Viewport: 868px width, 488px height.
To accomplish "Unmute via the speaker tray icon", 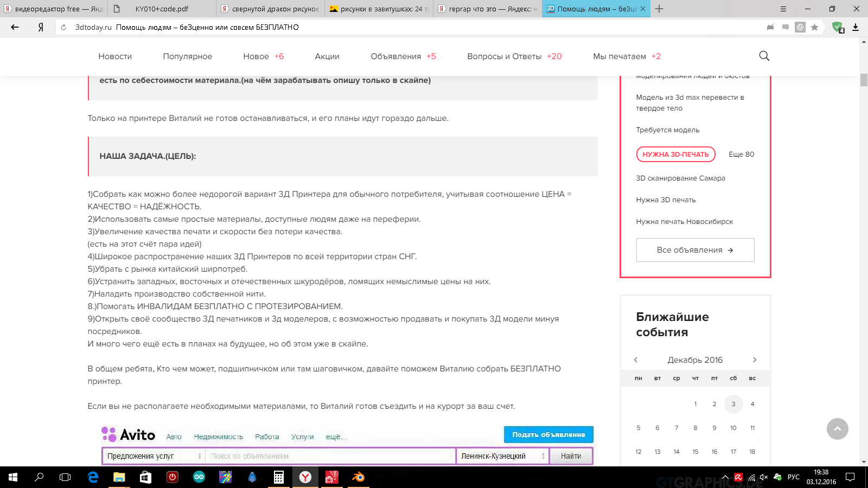I will 764,477.
